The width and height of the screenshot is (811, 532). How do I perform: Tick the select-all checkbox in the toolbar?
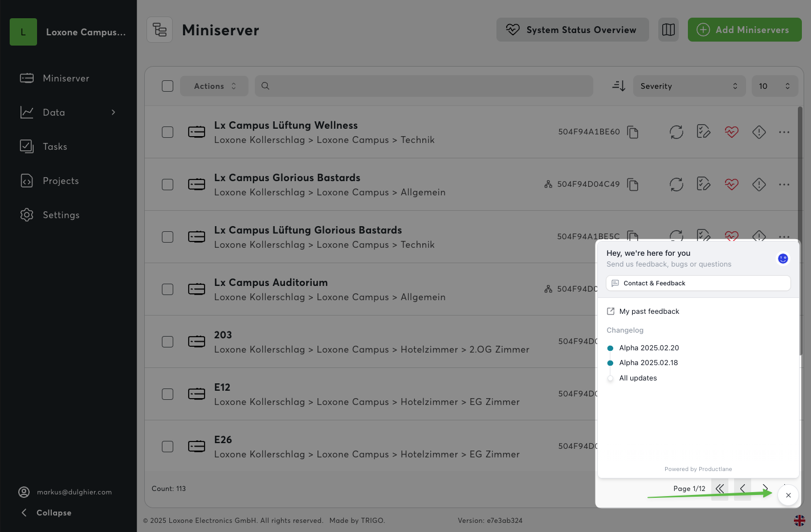168,86
